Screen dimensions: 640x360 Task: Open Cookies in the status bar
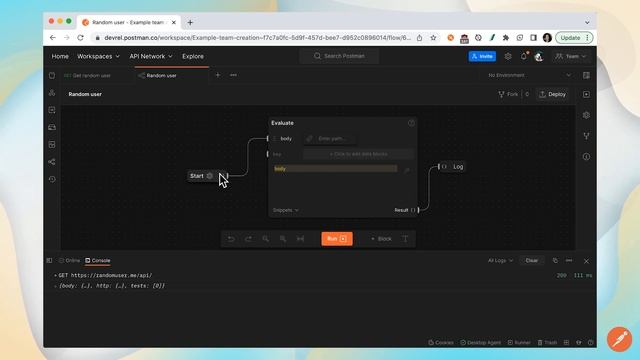tap(441, 342)
